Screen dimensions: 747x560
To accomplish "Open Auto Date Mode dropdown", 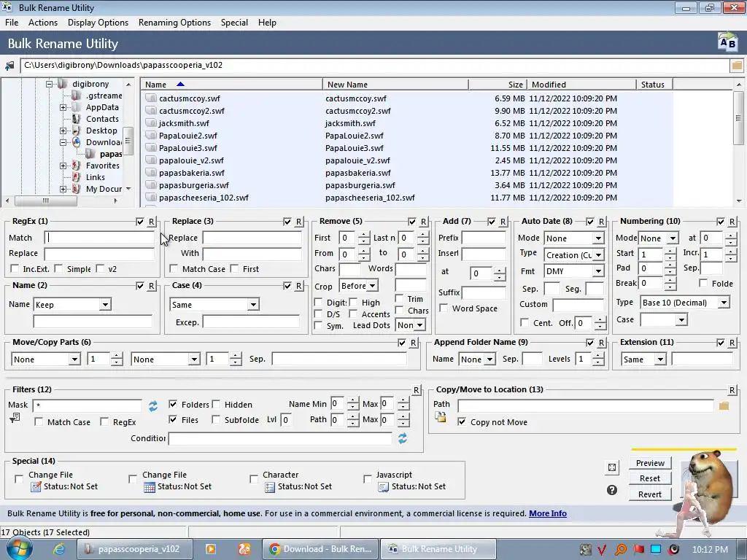I will coord(598,238).
